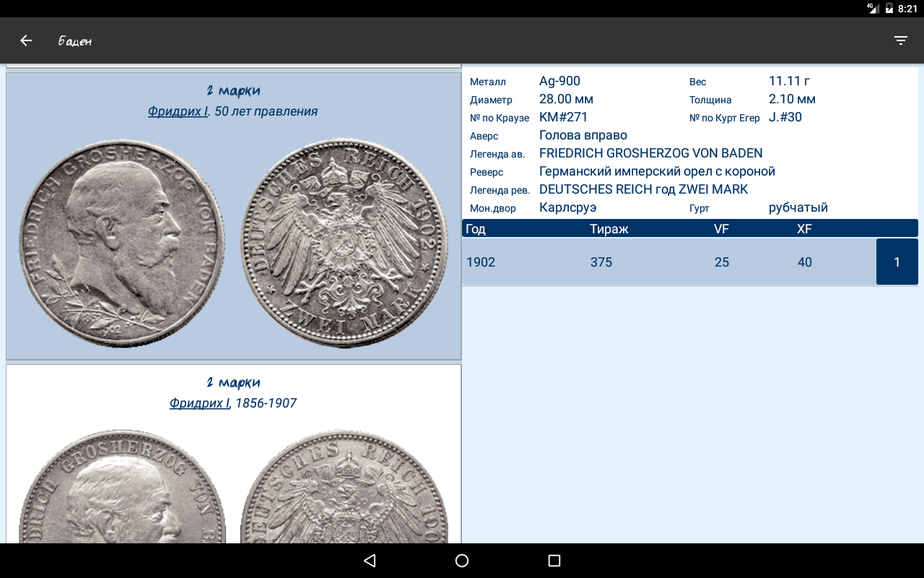
Task: Tap the Реверс label
Action: (x=487, y=172)
